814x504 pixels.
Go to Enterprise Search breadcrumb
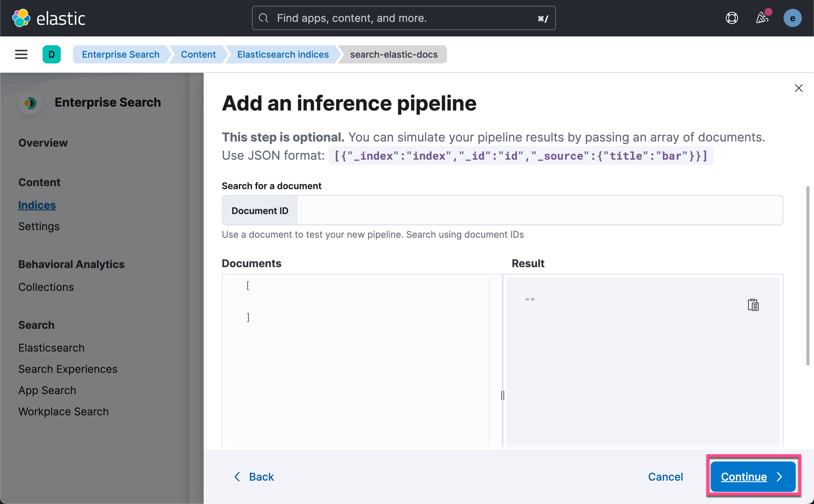point(120,54)
